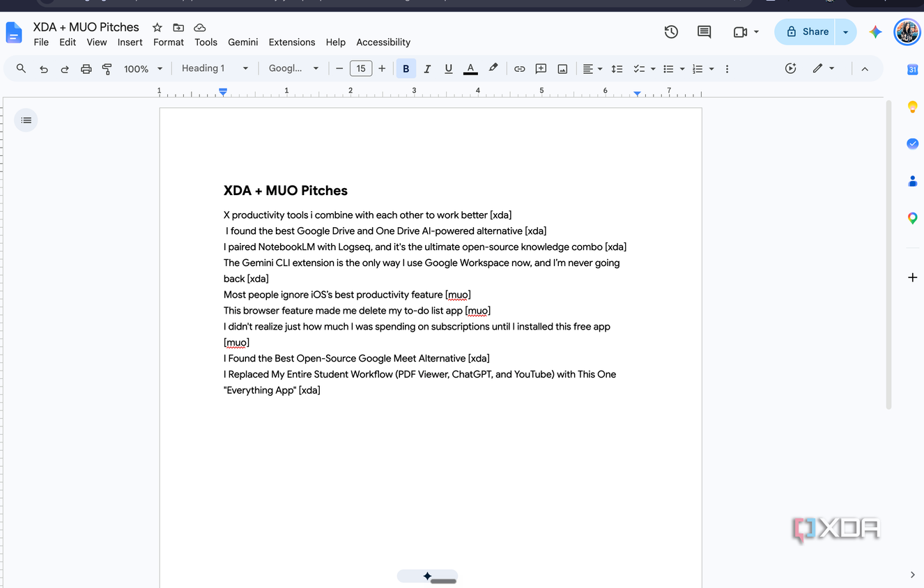The image size is (924, 588).
Task: Open version history clock icon
Action: (671, 31)
